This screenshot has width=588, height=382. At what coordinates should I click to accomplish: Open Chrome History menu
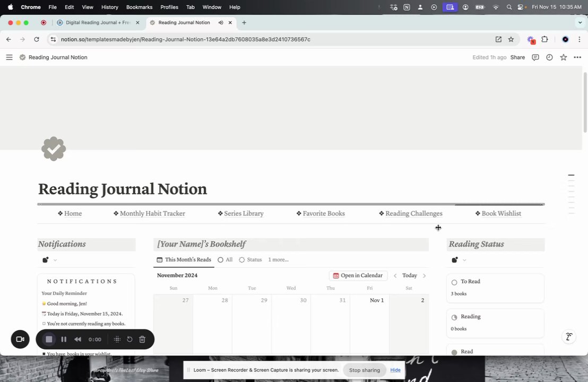[109, 7]
